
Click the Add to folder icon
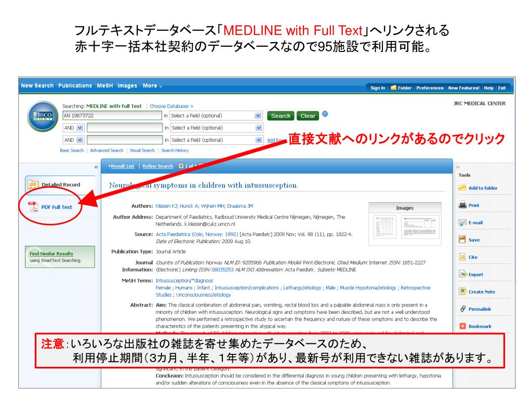(x=462, y=188)
